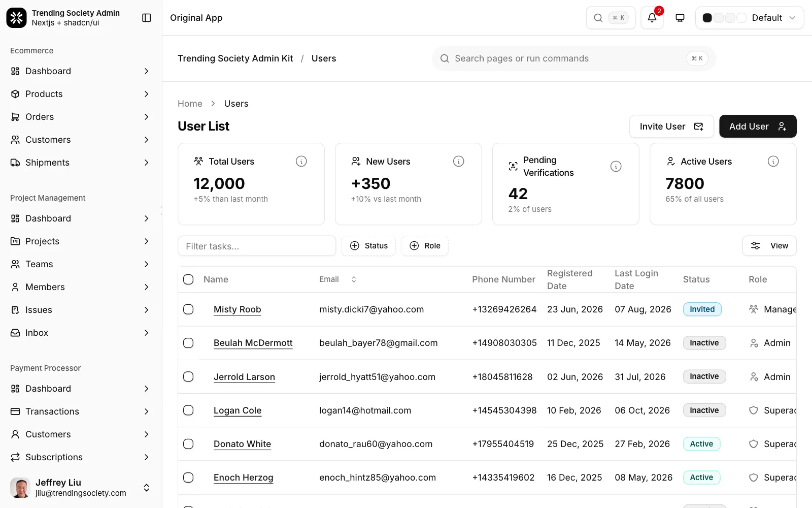Open the notifications bell
The height and width of the screenshot is (508, 812).
(x=652, y=18)
